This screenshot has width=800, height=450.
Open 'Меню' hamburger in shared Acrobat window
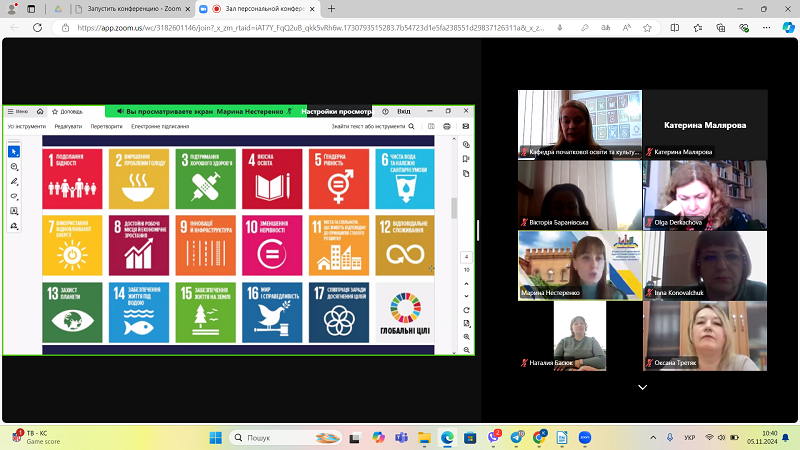[18, 111]
